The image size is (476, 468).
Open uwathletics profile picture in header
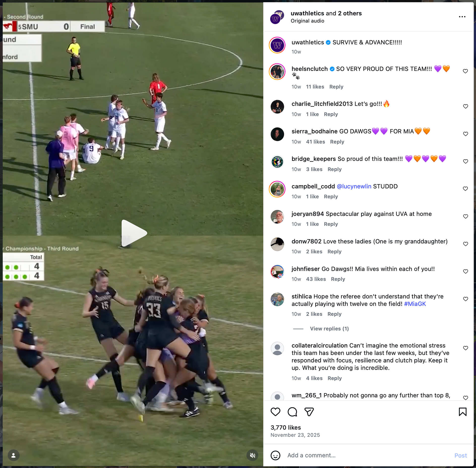pos(277,17)
